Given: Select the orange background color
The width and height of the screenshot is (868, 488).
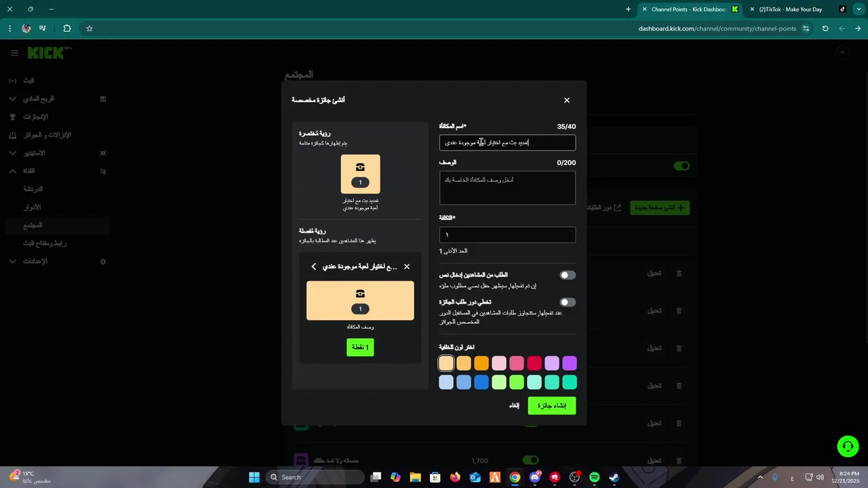Looking at the screenshot, I should pos(481,363).
